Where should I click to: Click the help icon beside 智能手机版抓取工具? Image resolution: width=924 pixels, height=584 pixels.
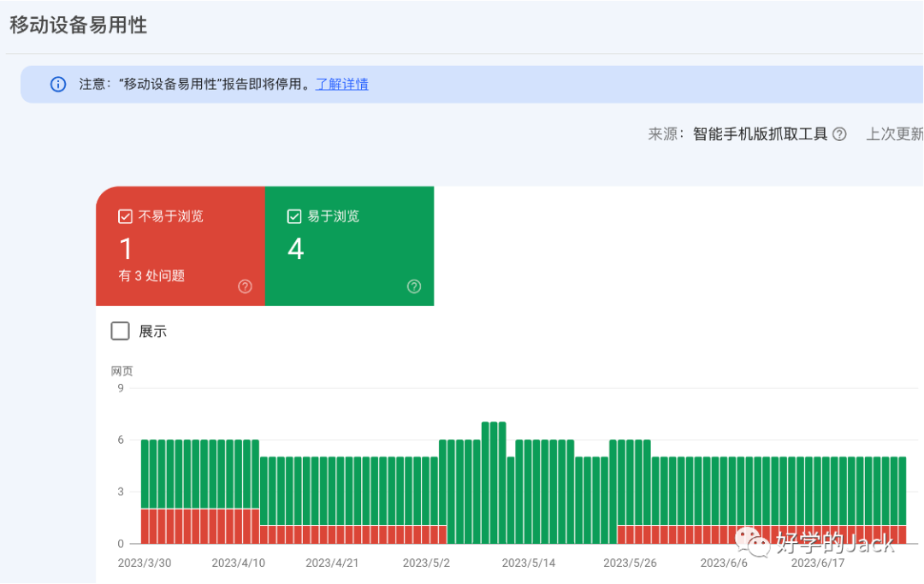tap(839, 134)
